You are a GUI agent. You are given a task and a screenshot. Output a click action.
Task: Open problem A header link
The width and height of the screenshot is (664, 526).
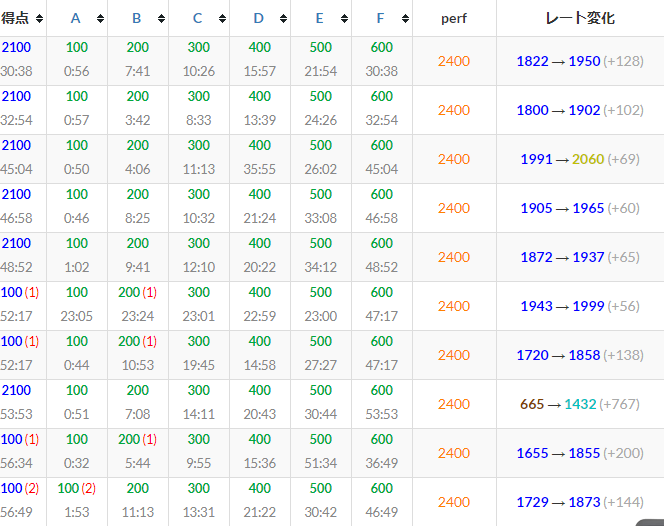coord(75,18)
